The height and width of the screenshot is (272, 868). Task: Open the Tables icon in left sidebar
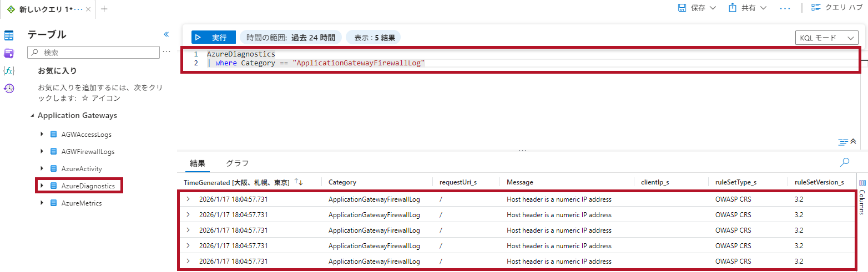(x=9, y=35)
